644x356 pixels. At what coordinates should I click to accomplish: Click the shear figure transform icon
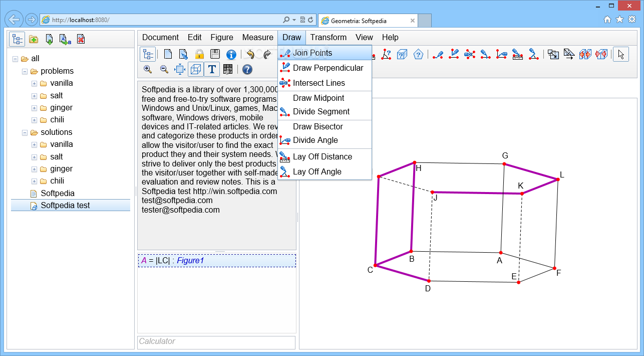[x=569, y=54]
